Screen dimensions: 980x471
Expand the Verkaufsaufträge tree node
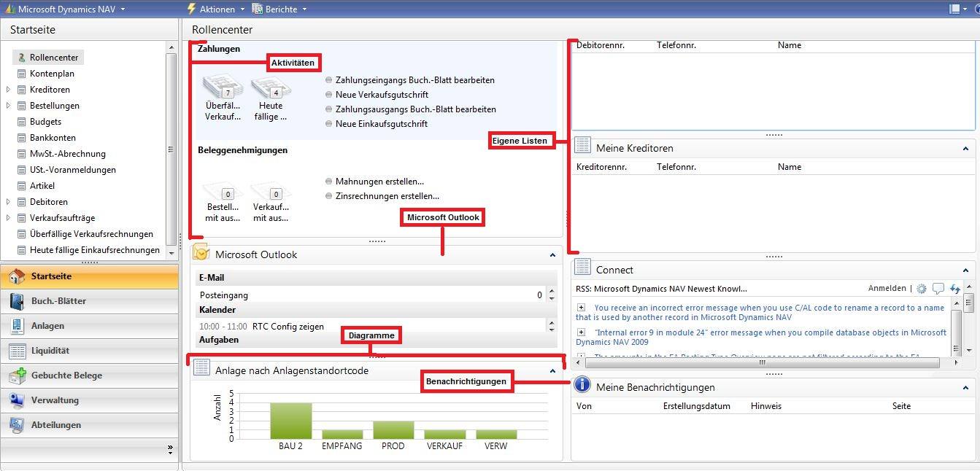[x=9, y=218]
